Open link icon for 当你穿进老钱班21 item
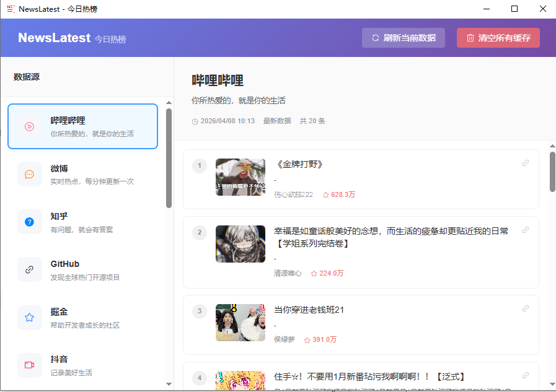This screenshot has width=556, height=392. click(x=526, y=308)
